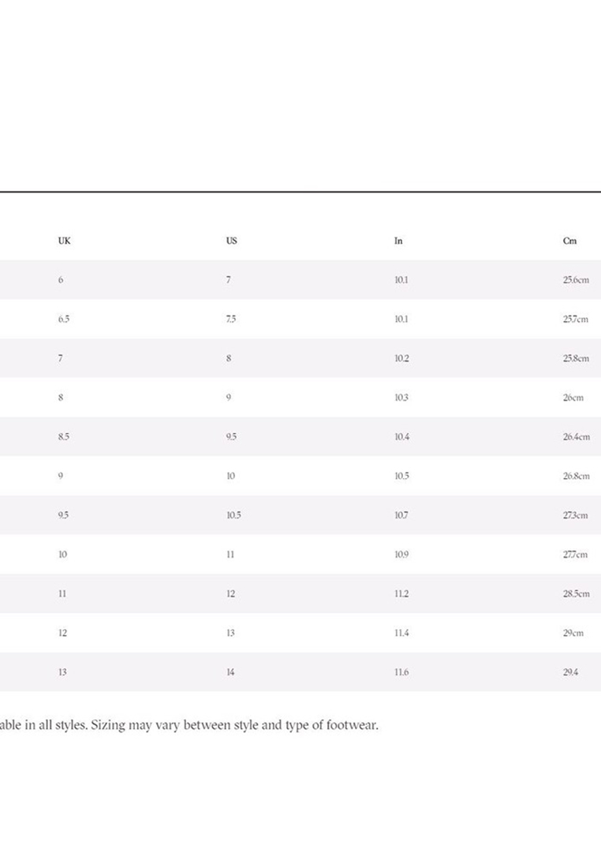Image resolution: width=601 pixels, height=868 pixels.
Task: Click the sizing disclaimer text below table
Action: [x=189, y=725]
